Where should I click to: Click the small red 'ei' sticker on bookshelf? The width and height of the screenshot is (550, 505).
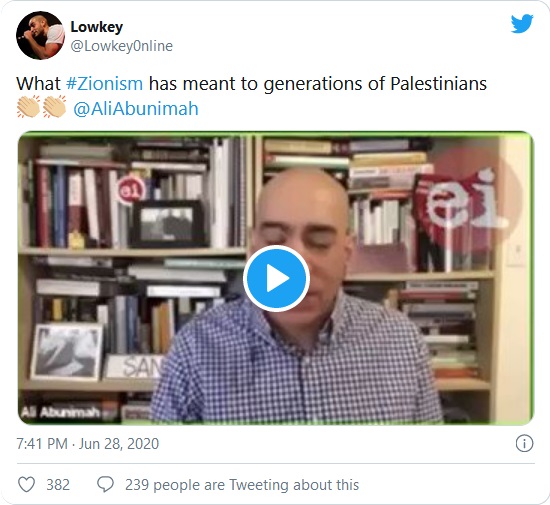coord(131,190)
